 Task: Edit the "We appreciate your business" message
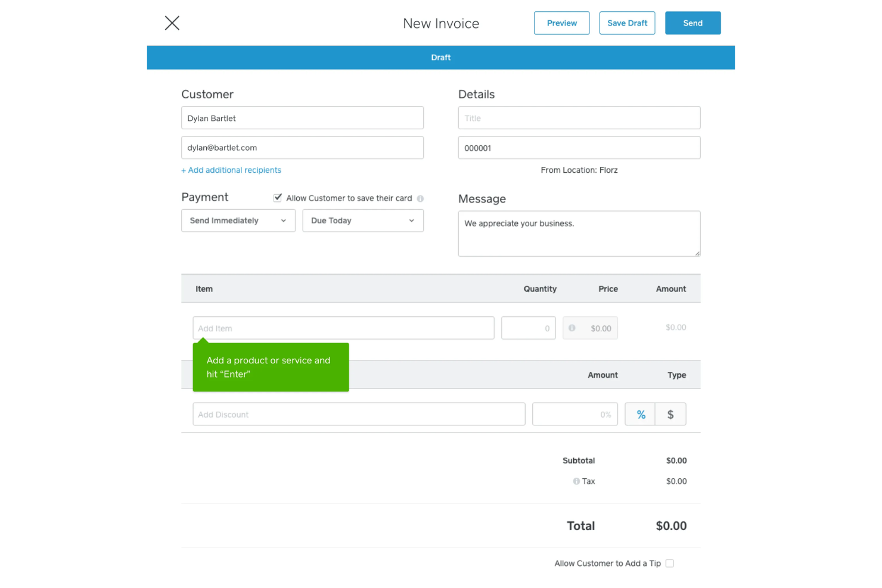[579, 234]
